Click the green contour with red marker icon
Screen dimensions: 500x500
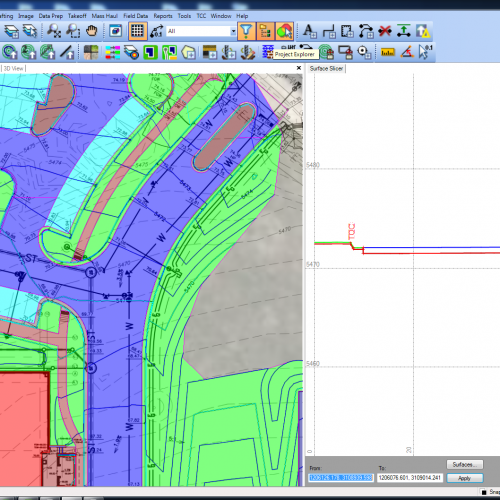tap(326, 52)
